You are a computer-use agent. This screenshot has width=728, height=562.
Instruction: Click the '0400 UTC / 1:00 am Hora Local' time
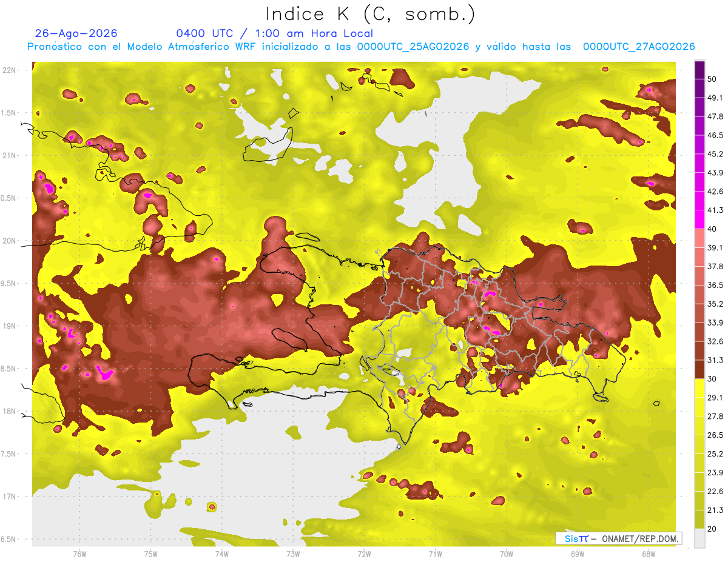tap(274, 33)
